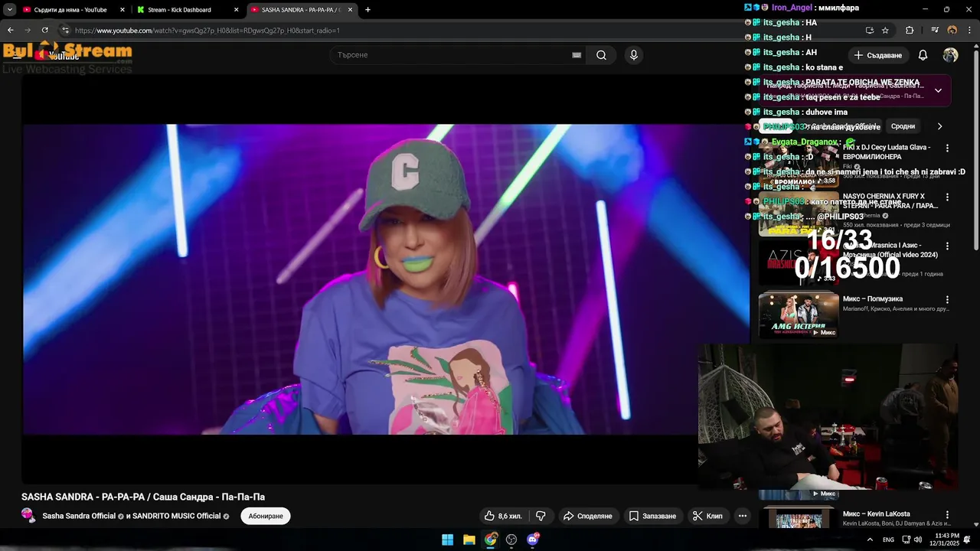The image size is (980, 551).
Task: Open the YouTube keyboard input icon in search
Action: [x=577, y=55]
